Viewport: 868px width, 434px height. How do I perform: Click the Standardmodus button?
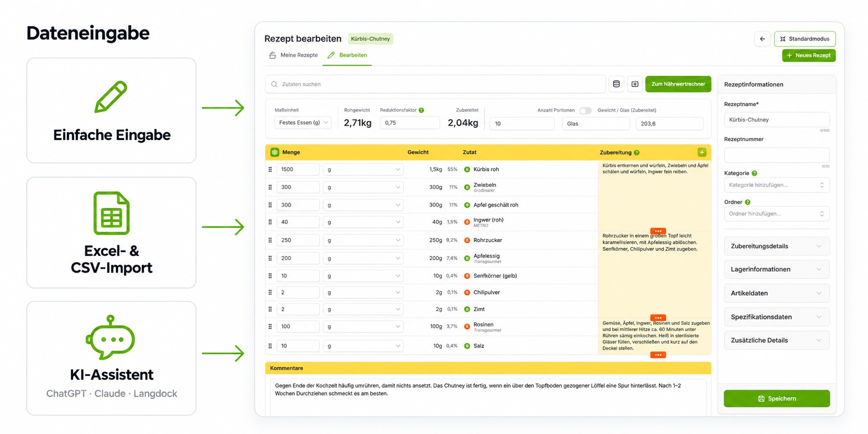(x=804, y=39)
